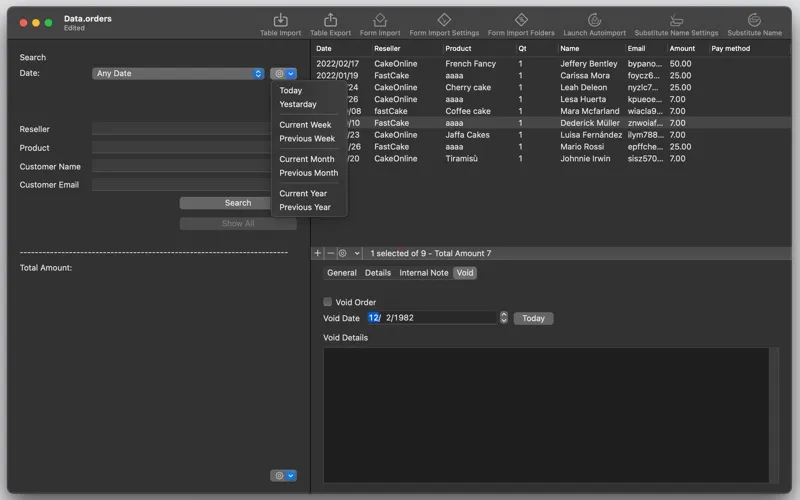Click the Today button beside Void Date
This screenshot has width=800, height=500.
point(533,319)
